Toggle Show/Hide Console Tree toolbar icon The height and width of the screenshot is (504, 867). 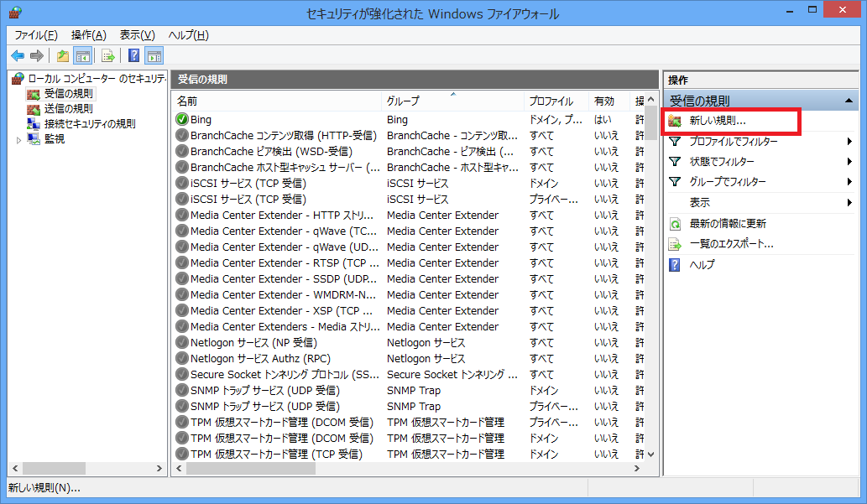82,56
